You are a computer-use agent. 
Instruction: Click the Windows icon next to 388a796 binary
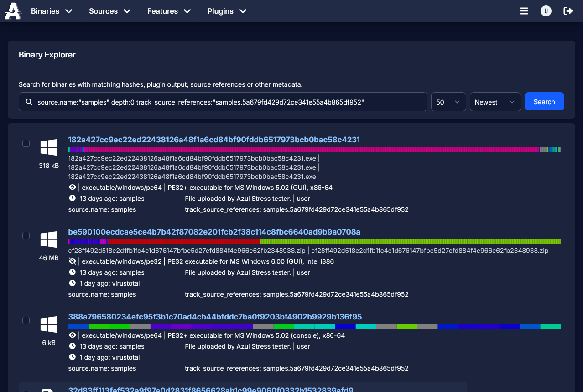tap(49, 324)
